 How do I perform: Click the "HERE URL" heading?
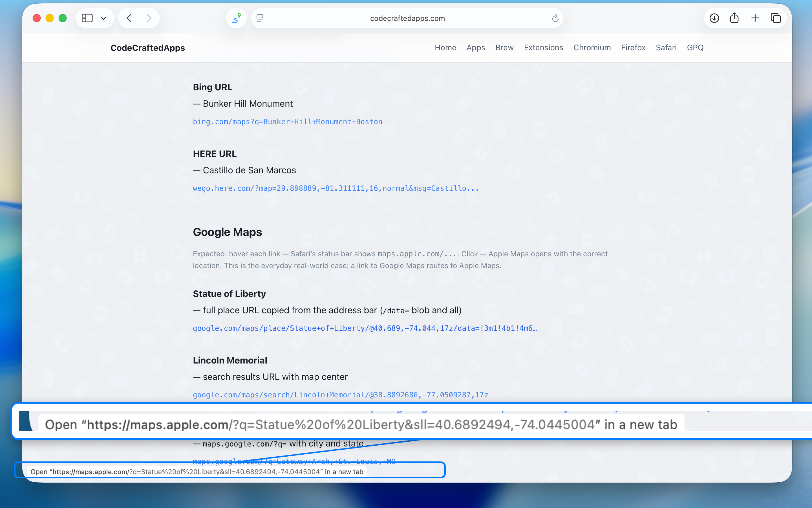coord(215,154)
